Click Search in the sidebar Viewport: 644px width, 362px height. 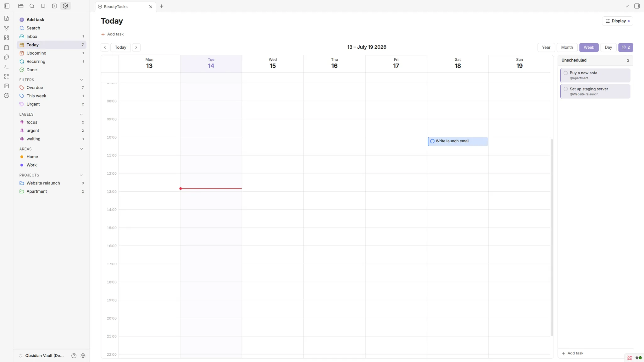52,28
